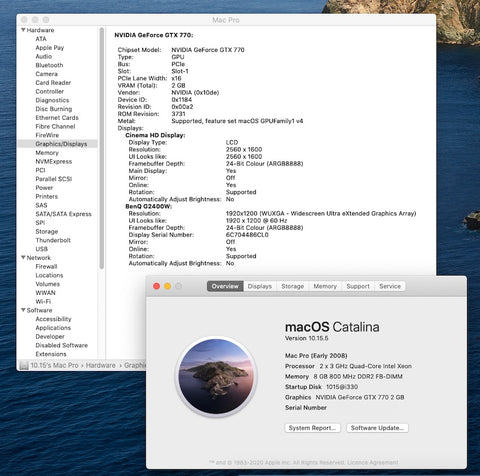Open the Licence Agreement link
This screenshot has width=480, height=476.
(373, 462)
